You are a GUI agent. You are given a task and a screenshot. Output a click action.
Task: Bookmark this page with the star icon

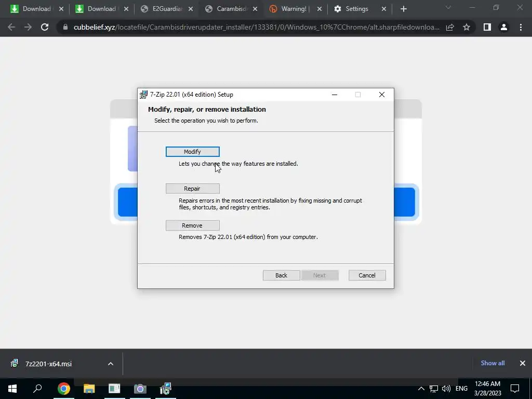(x=467, y=27)
